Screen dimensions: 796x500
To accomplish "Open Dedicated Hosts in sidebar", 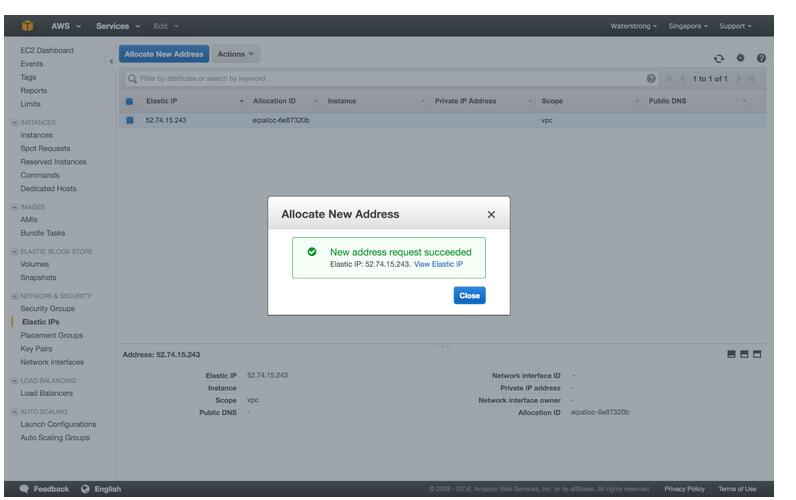I will coord(48,188).
